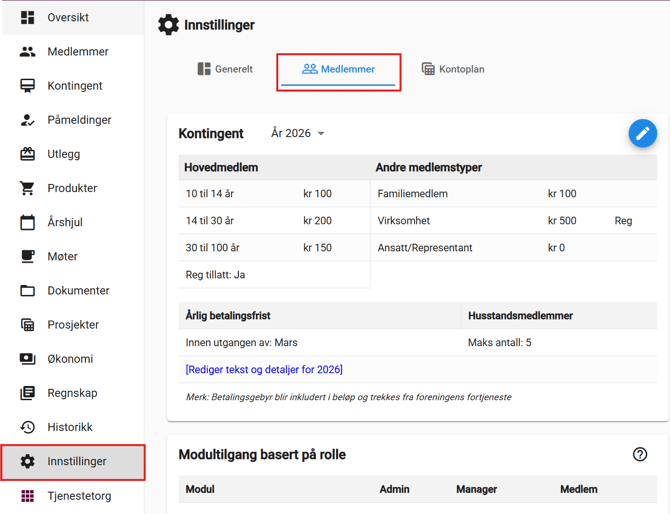Click the Møter coffee cup icon
670x514 pixels.
27,256
